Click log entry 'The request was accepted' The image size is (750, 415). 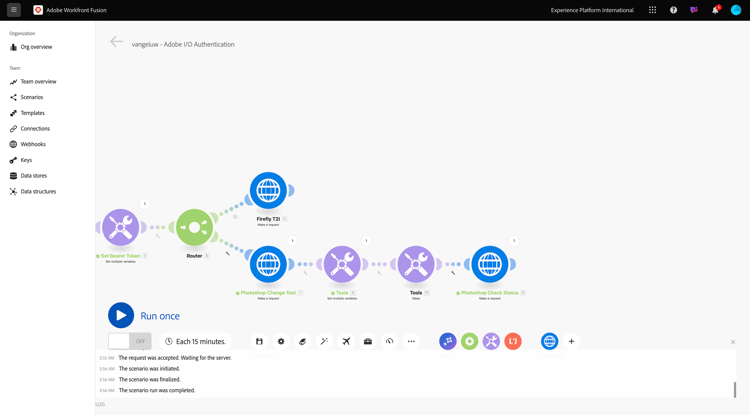pos(175,358)
